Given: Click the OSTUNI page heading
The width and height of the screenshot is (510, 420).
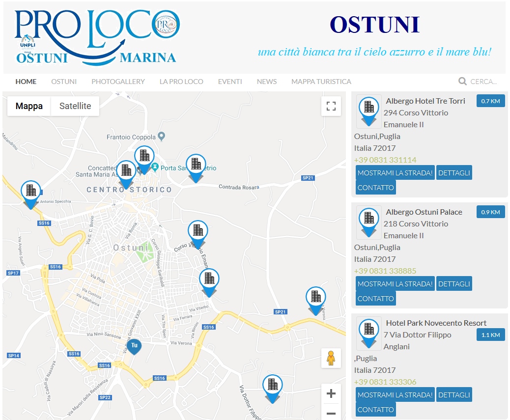Looking at the screenshot, I should 375,25.
